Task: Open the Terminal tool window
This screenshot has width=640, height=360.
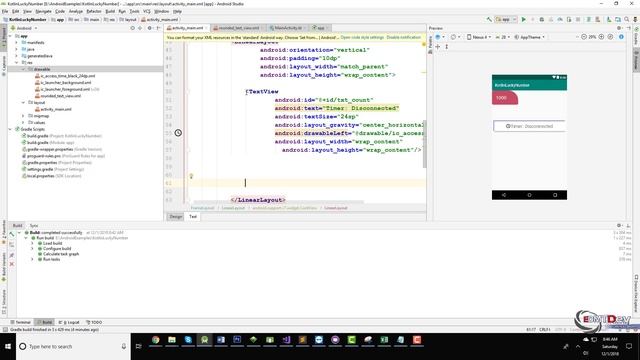Action: point(20,322)
